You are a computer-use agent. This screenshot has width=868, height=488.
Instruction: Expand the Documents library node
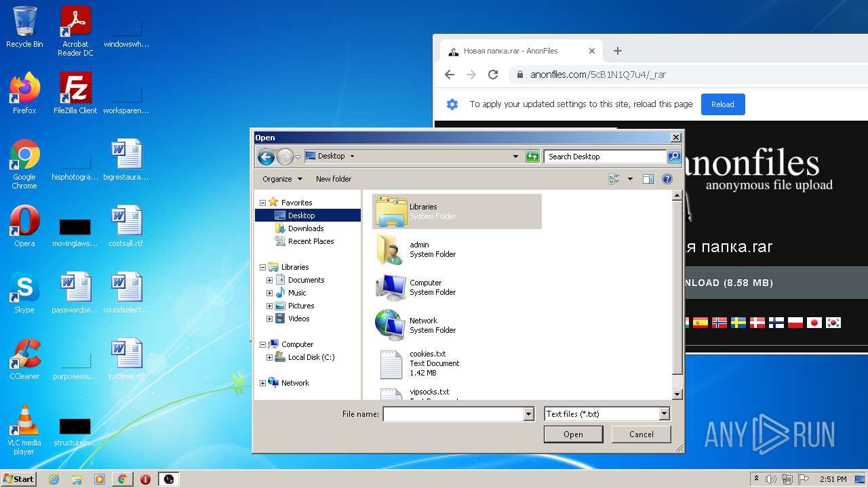point(269,280)
